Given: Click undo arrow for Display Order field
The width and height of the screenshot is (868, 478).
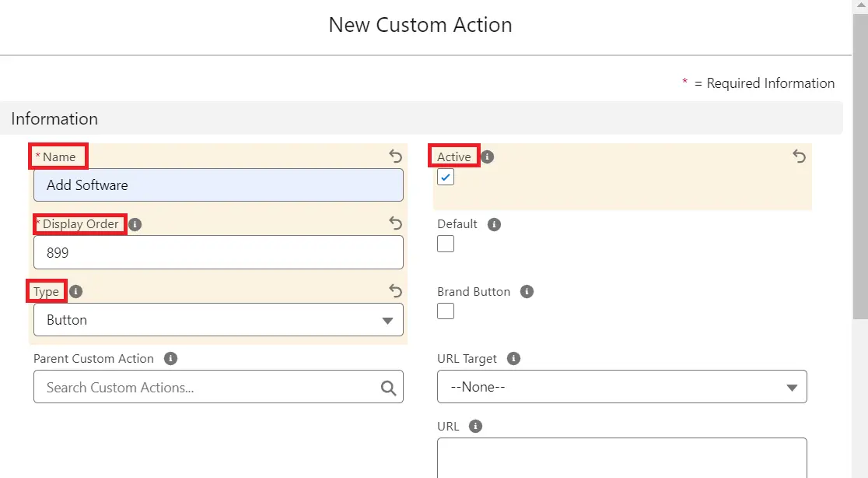Looking at the screenshot, I should 395,224.
